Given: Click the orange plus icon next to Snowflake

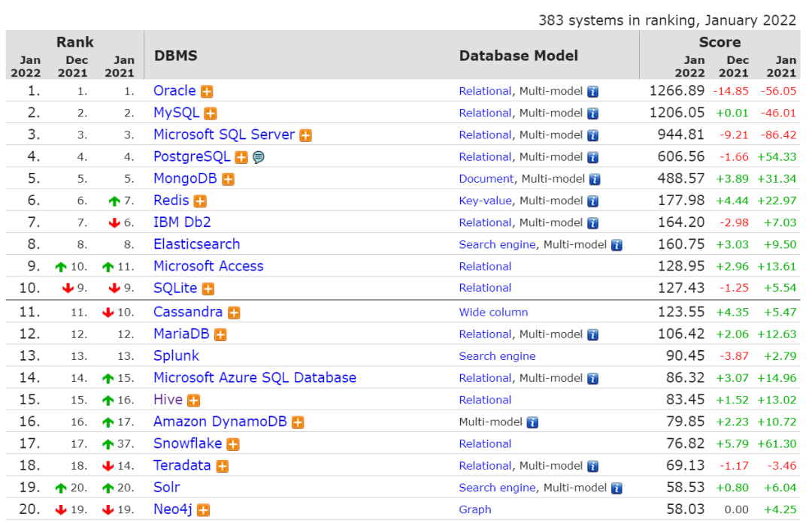Looking at the screenshot, I should (x=233, y=444).
